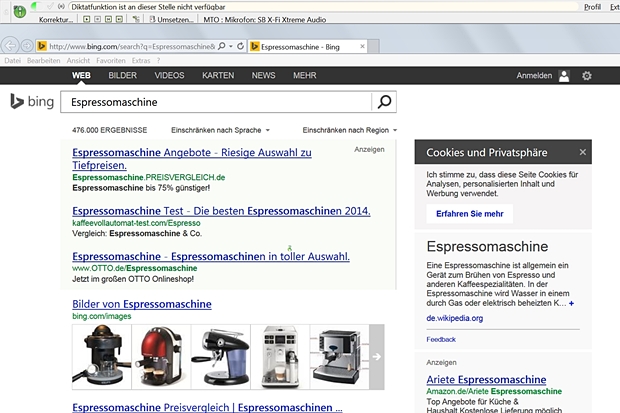The image size is (620, 413).
Task: Open the de.wikipedia.org source link
Action: (x=455, y=318)
